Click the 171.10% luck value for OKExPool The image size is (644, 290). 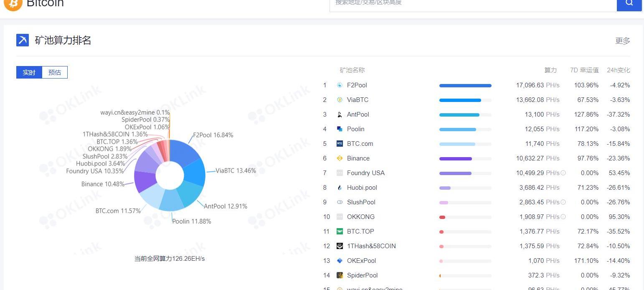[587, 261]
